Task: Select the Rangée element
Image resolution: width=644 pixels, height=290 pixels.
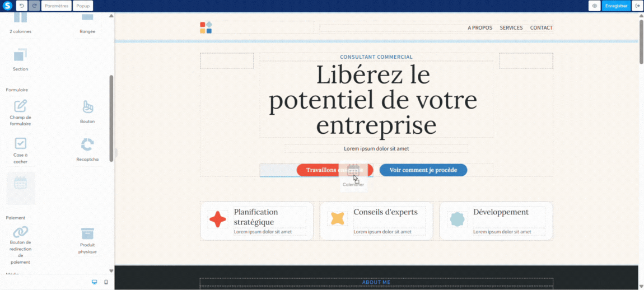Action: pyautogui.click(x=87, y=24)
